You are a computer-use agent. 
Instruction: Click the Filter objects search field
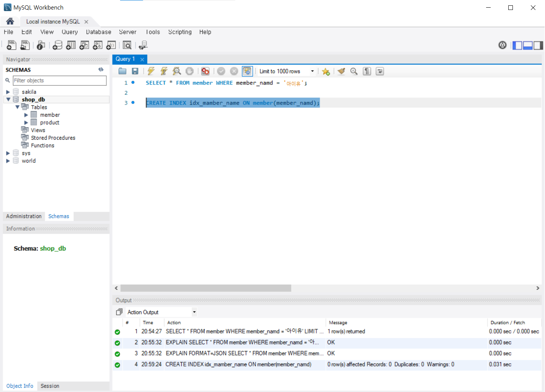coord(60,80)
